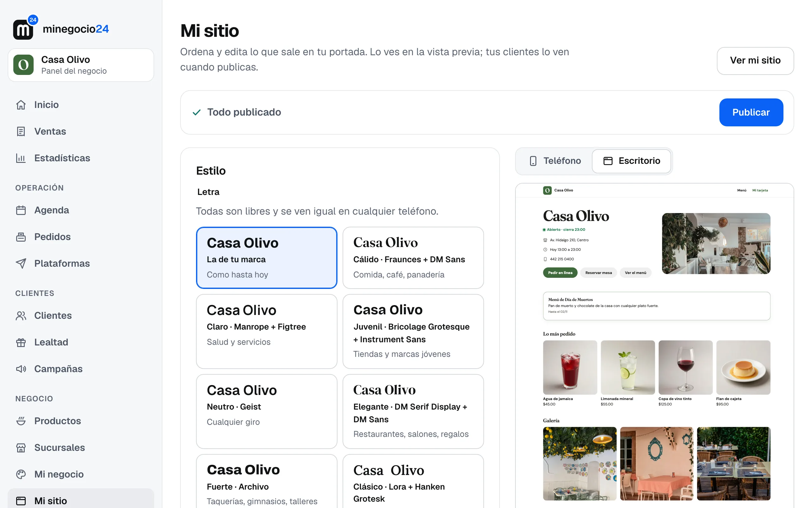The height and width of the screenshot is (508, 812).
Task: Choose the Fuerte Archivo font card
Action: click(x=267, y=481)
